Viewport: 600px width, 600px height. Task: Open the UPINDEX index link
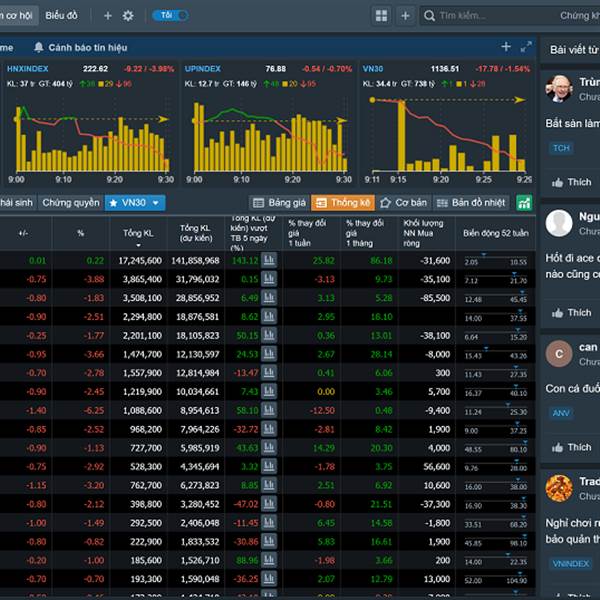tap(202, 69)
